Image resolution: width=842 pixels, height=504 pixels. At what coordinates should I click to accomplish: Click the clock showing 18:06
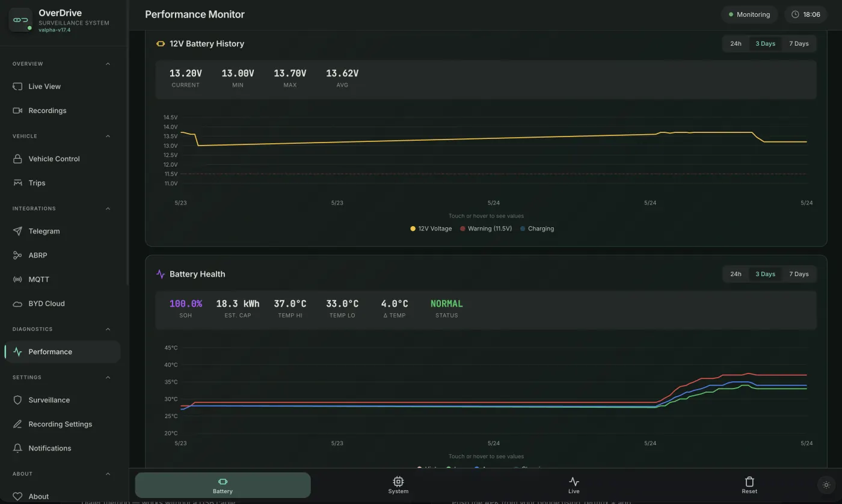(805, 14)
